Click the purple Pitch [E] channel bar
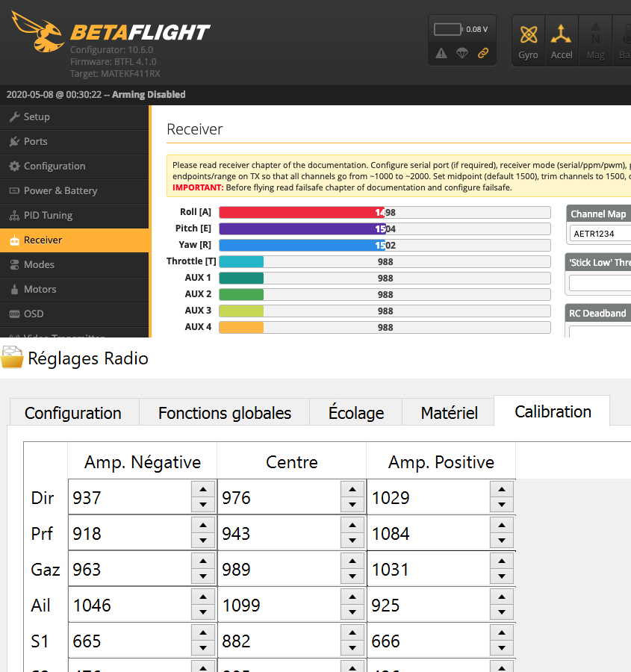631x672 pixels. [385, 229]
